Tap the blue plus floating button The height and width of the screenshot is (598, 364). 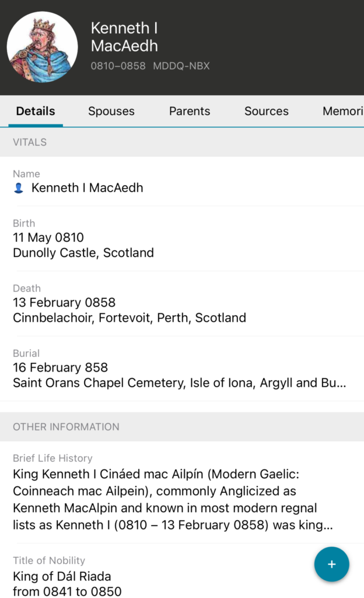[331, 564]
